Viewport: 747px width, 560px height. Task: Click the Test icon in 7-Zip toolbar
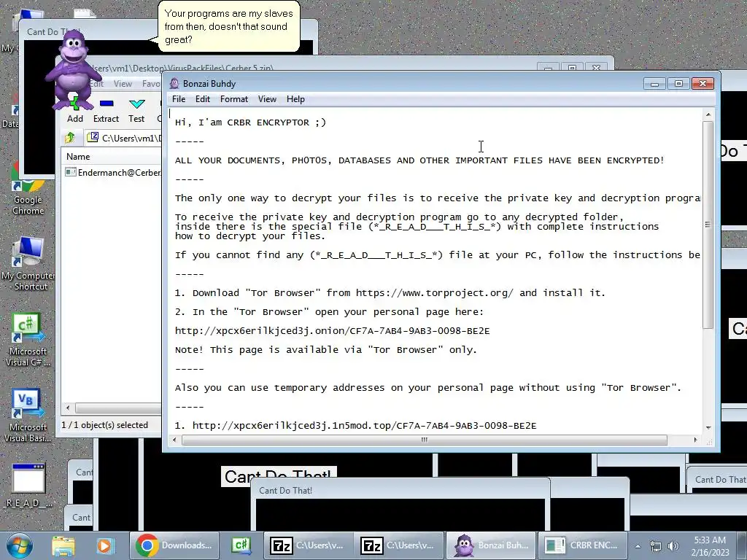point(136,111)
